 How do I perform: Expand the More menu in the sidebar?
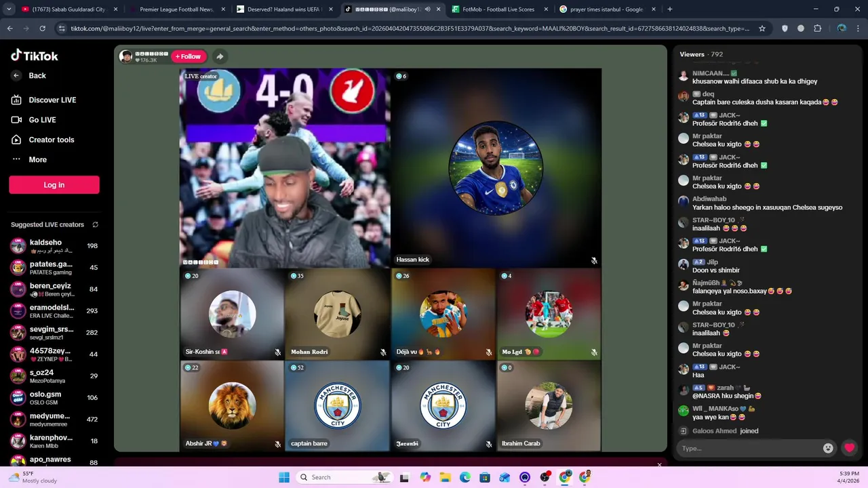(x=29, y=159)
